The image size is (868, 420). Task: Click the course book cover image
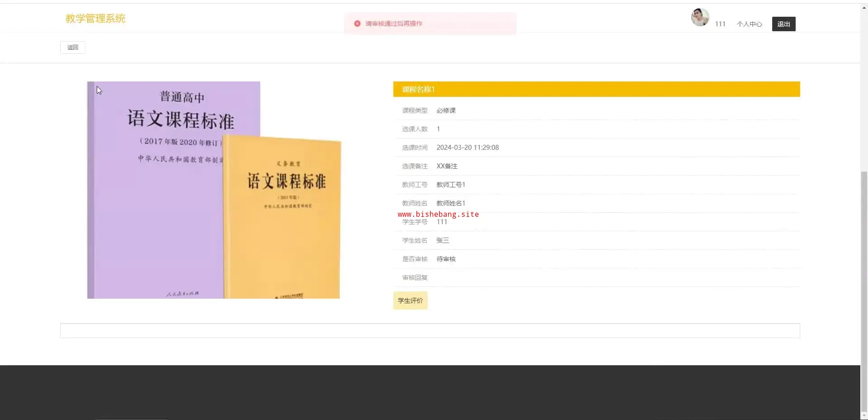pos(213,190)
